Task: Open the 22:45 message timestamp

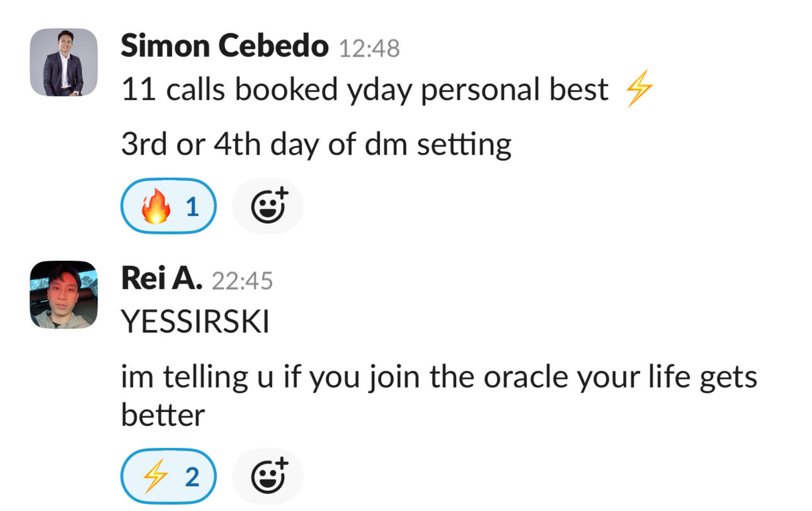Action: (243, 281)
